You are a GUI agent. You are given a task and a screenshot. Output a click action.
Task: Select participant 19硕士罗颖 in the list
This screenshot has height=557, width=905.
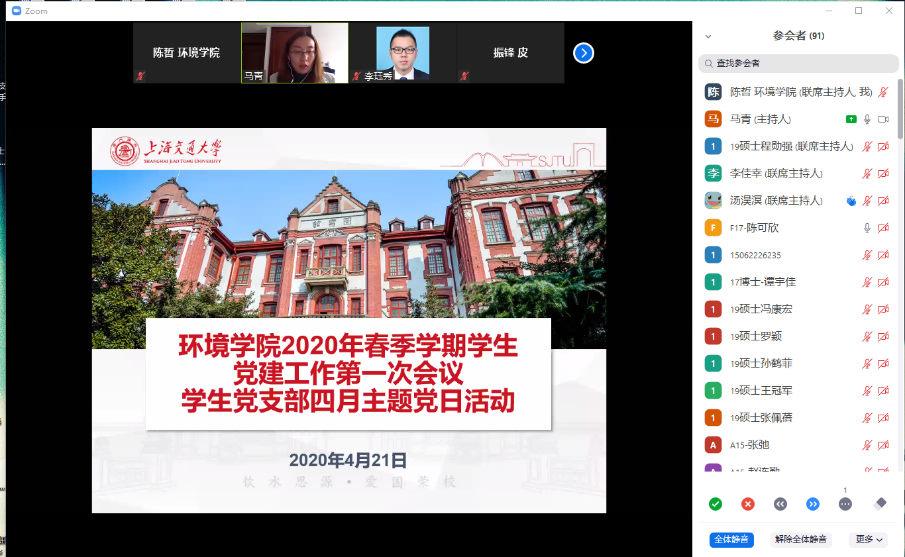762,336
